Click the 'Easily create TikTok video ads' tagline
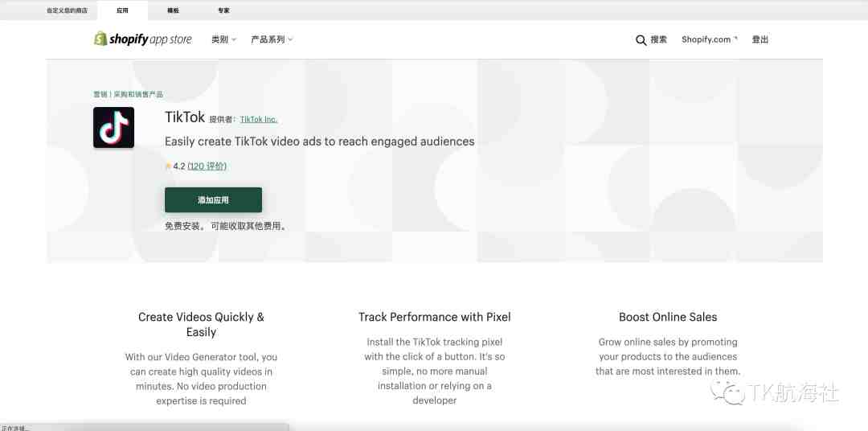 pos(319,142)
